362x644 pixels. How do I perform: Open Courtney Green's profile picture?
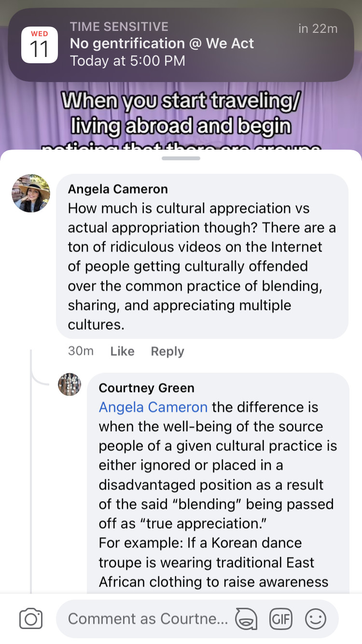pos(70,384)
